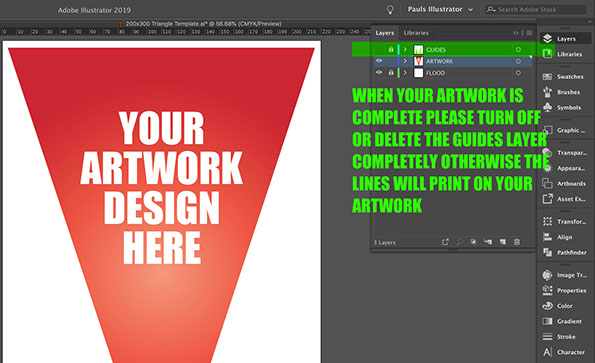Select the GUIDES layer name
This screenshot has height=363, width=595.
click(x=436, y=50)
